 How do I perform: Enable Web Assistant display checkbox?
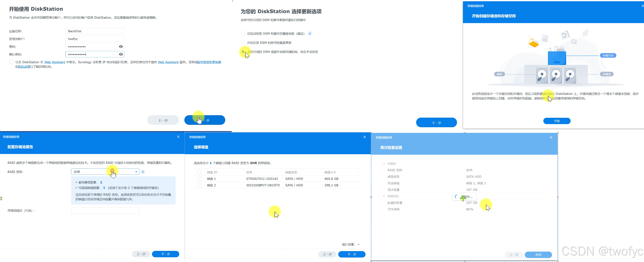[x=11, y=62]
